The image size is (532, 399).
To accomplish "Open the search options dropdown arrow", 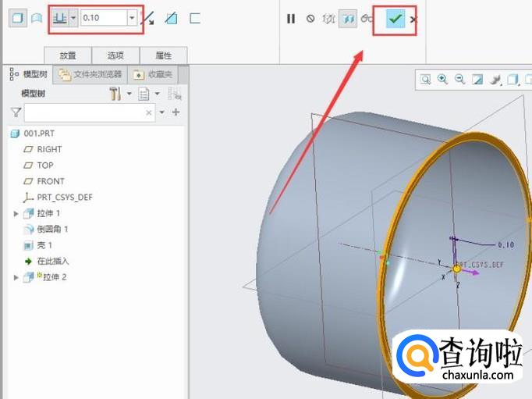I will 161,112.
